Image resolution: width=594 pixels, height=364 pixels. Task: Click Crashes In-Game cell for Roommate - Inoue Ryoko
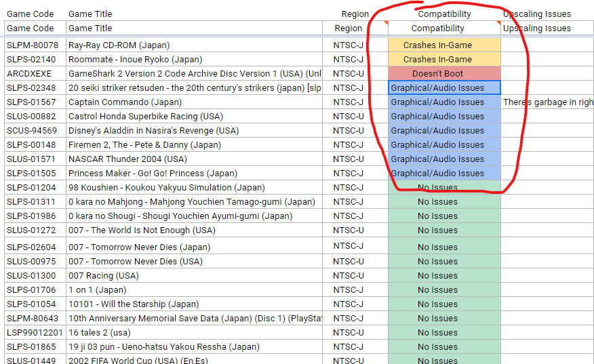[444, 59]
